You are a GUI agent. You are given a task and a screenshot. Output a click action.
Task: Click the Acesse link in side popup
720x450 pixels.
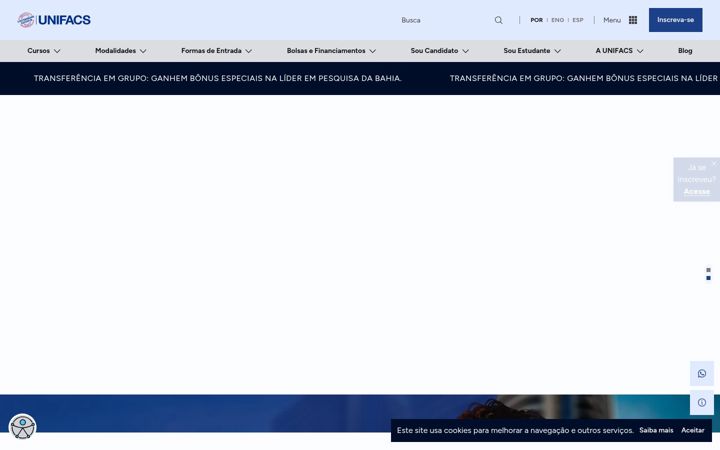pos(697,191)
